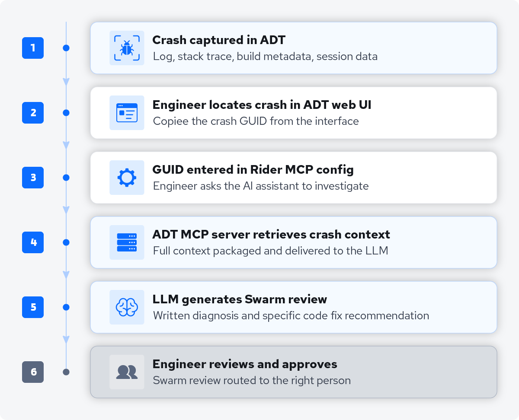Click the people icon on Engineer reviews card

[127, 372]
